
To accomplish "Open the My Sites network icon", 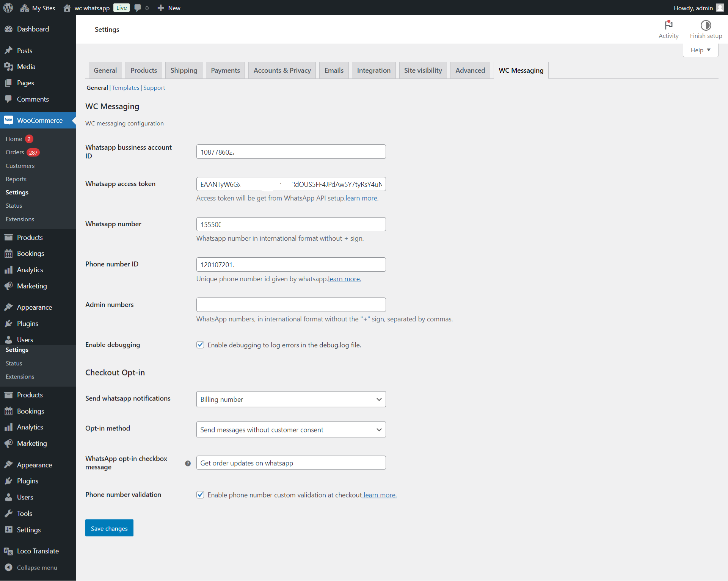I will [x=25, y=8].
